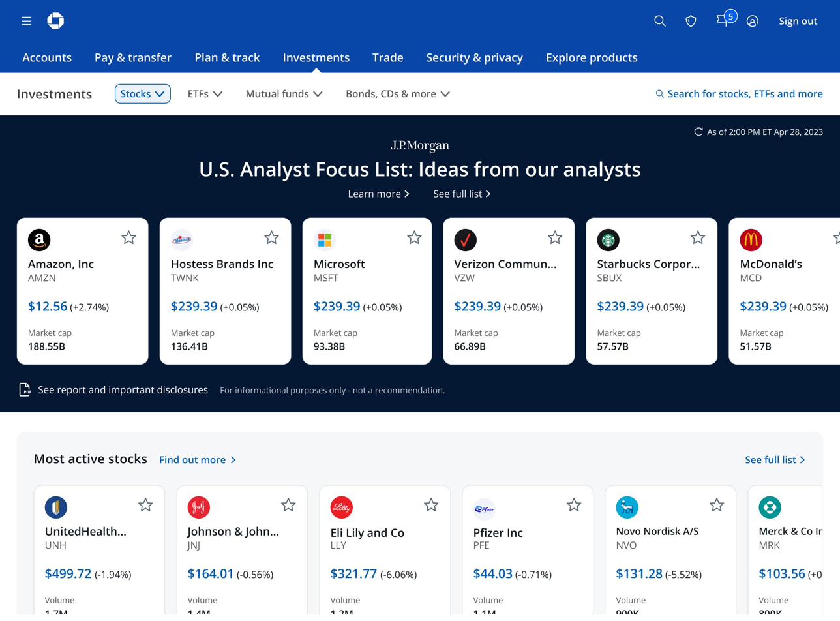Favorite Verizon VZW with star
Image resolution: width=840 pixels, height=621 pixels.
click(x=555, y=237)
